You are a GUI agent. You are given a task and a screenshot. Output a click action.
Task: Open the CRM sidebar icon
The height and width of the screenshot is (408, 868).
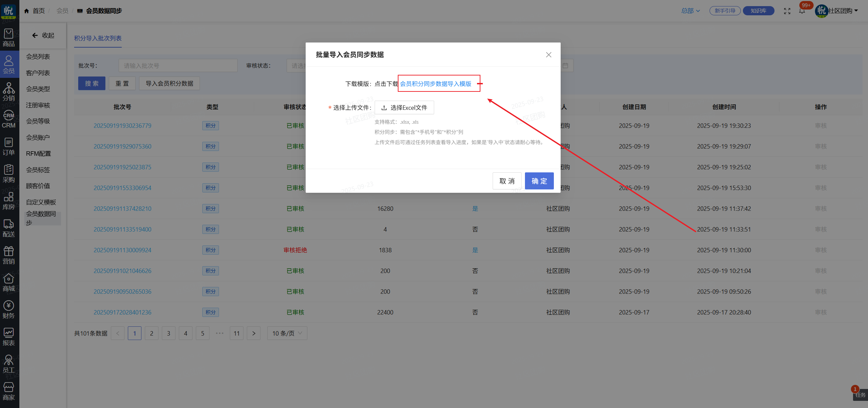click(9, 119)
